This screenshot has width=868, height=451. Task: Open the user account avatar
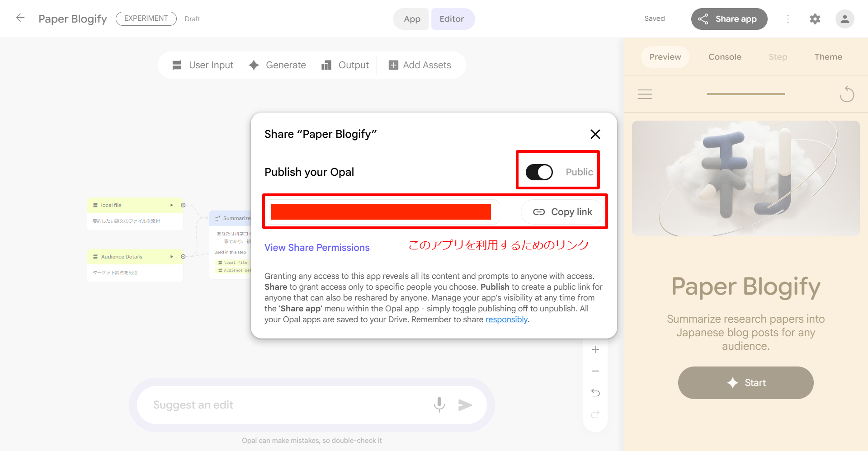844,19
